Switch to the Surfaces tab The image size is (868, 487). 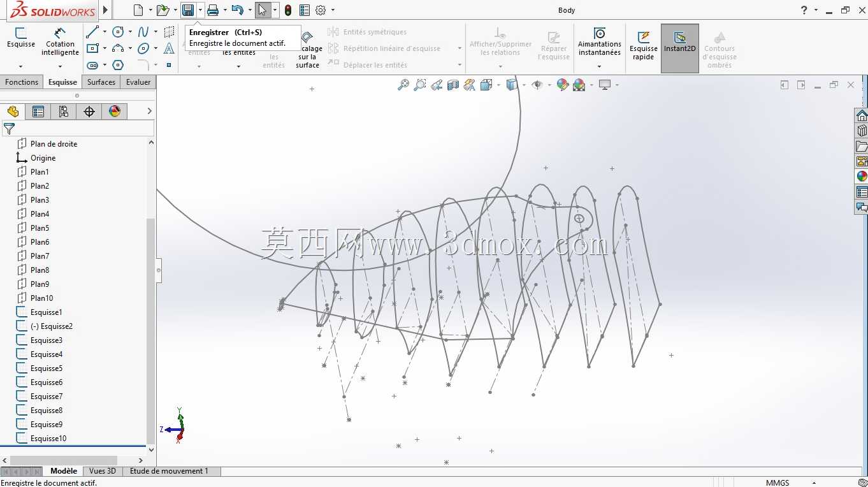click(101, 82)
